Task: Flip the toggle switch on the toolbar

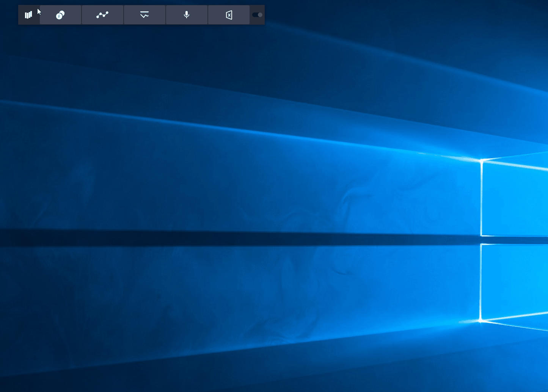Action: [x=257, y=15]
